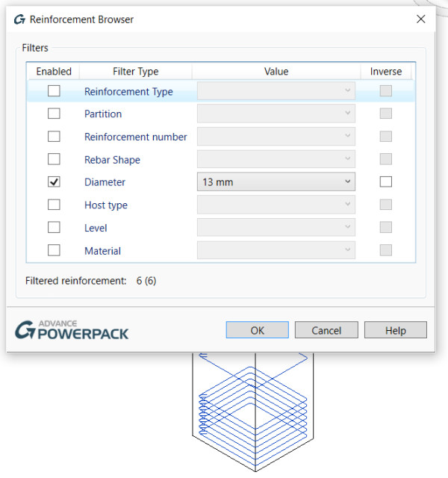Select the Diameter row label
This screenshot has height=478, width=448.
pyautogui.click(x=105, y=182)
